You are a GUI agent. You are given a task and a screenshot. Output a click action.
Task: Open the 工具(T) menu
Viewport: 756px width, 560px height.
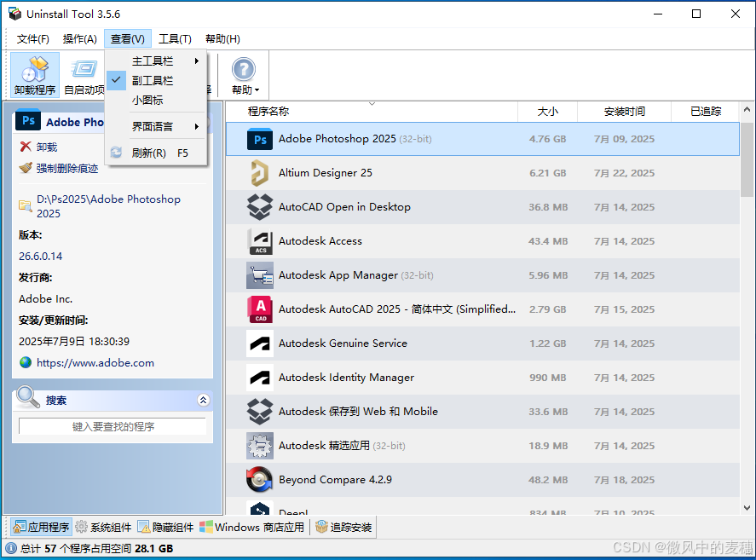[x=175, y=39]
